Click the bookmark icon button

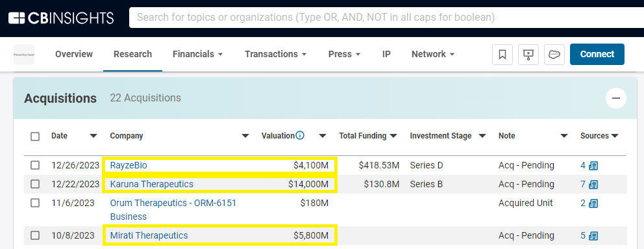click(x=502, y=55)
